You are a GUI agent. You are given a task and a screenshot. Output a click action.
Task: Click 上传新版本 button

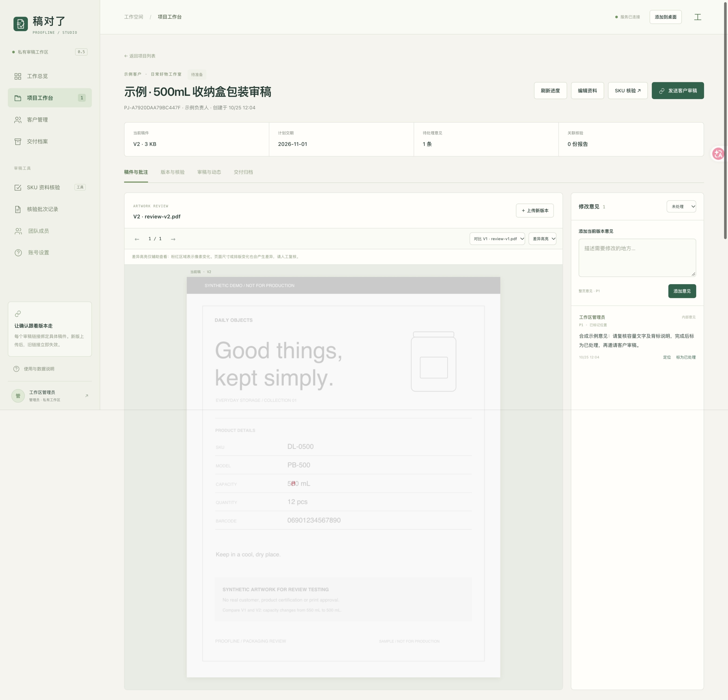[535, 210]
